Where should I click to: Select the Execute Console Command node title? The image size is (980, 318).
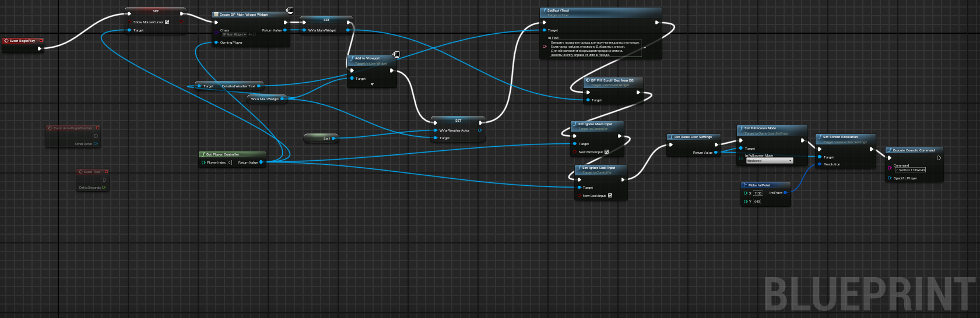click(914, 150)
